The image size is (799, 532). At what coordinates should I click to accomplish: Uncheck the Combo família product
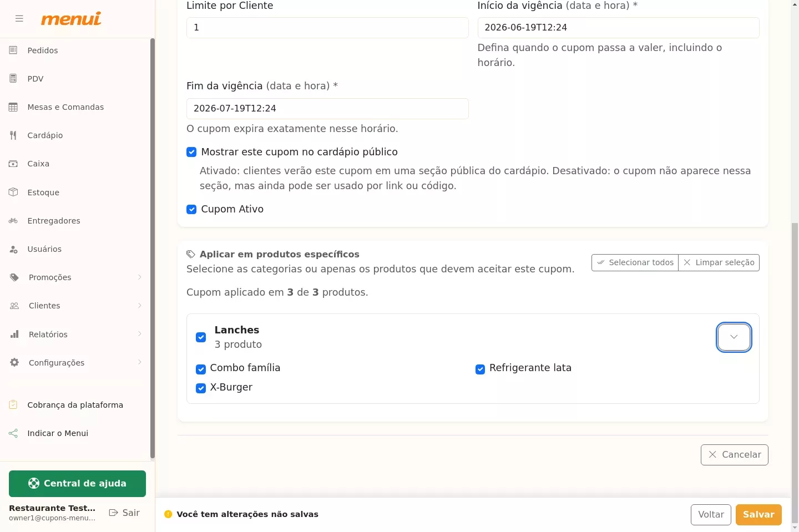(x=201, y=369)
